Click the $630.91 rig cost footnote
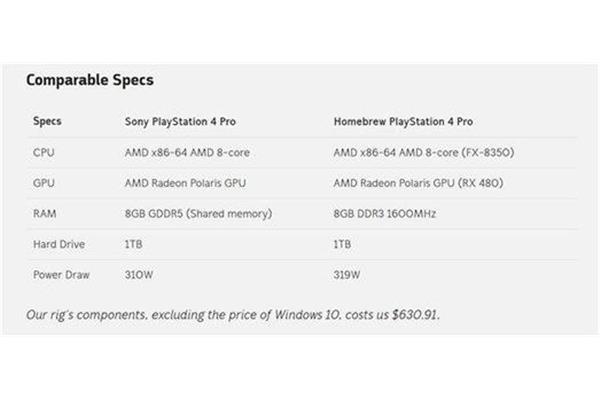600x400 pixels. [x=233, y=315]
